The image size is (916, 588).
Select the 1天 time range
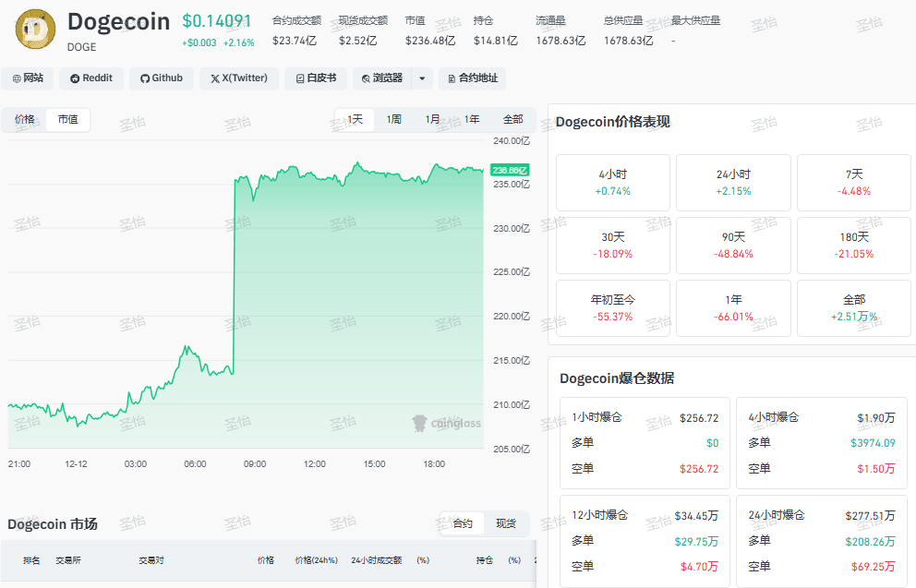[355, 120]
